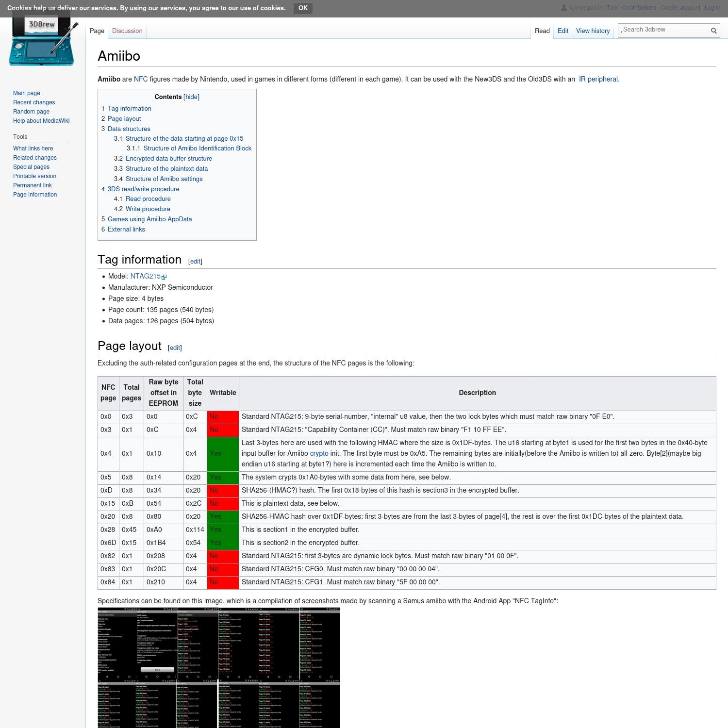
Task: Edit the Page layout section
Action: click(175, 348)
